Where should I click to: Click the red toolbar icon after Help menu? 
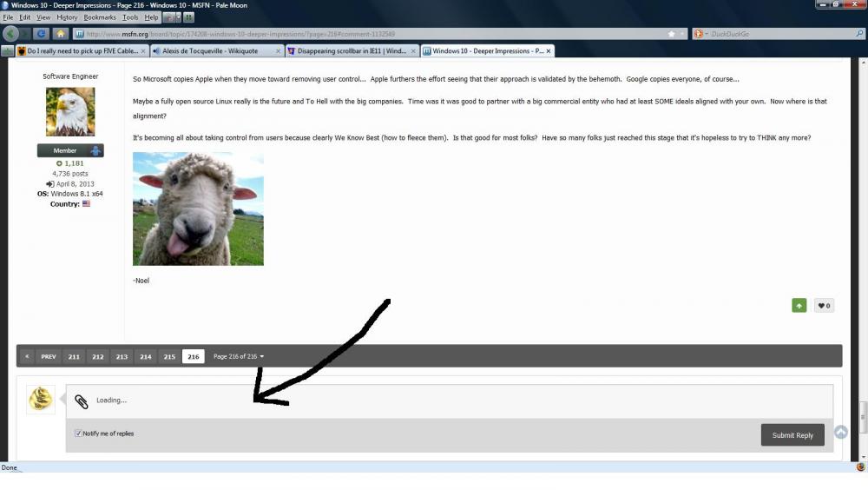point(168,17)
